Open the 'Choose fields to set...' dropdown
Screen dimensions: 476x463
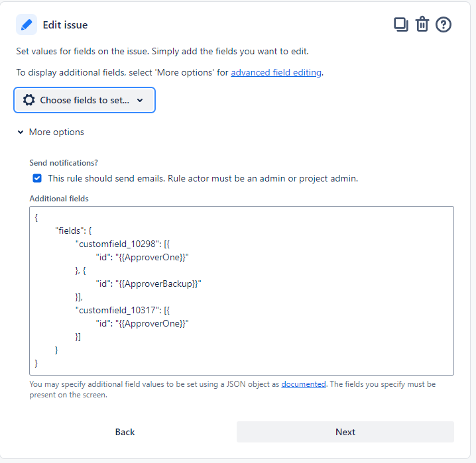[84, 100]
